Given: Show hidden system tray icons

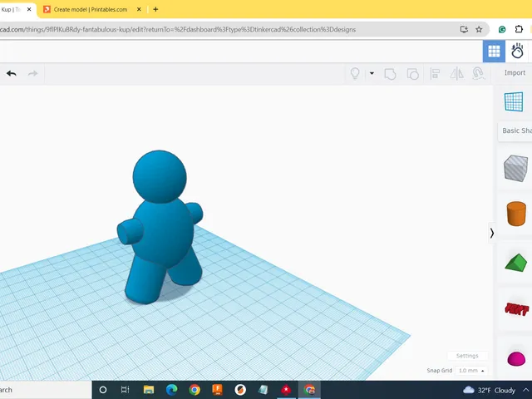Looking at the screenshot, I should pos(526,390).
